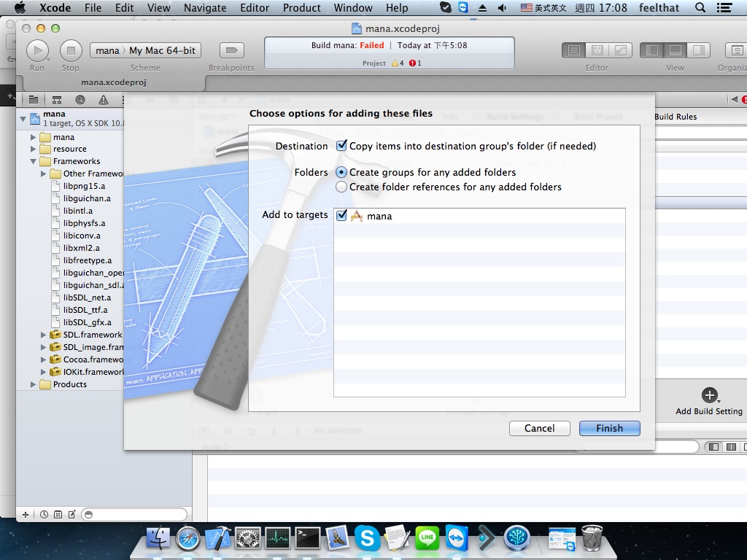Collapse the mana project root
The height and width of the screenshot is (560, 747).
tap(23, 119)
